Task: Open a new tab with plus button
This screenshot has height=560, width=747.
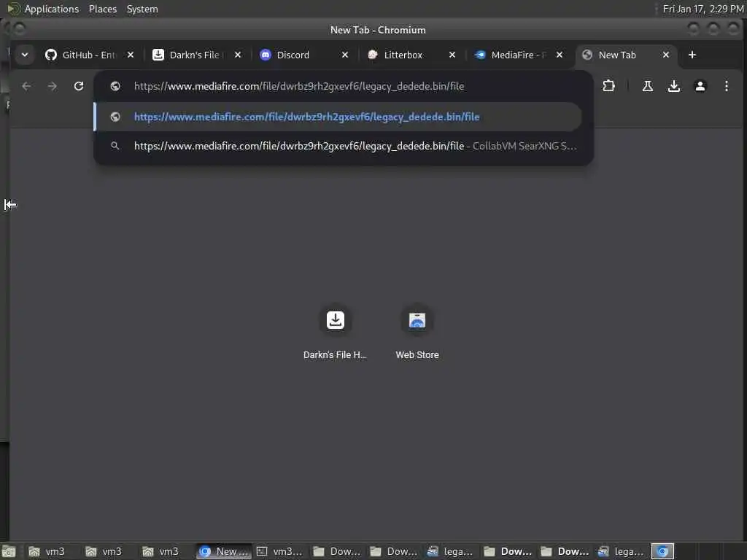Action: [692, 55]
